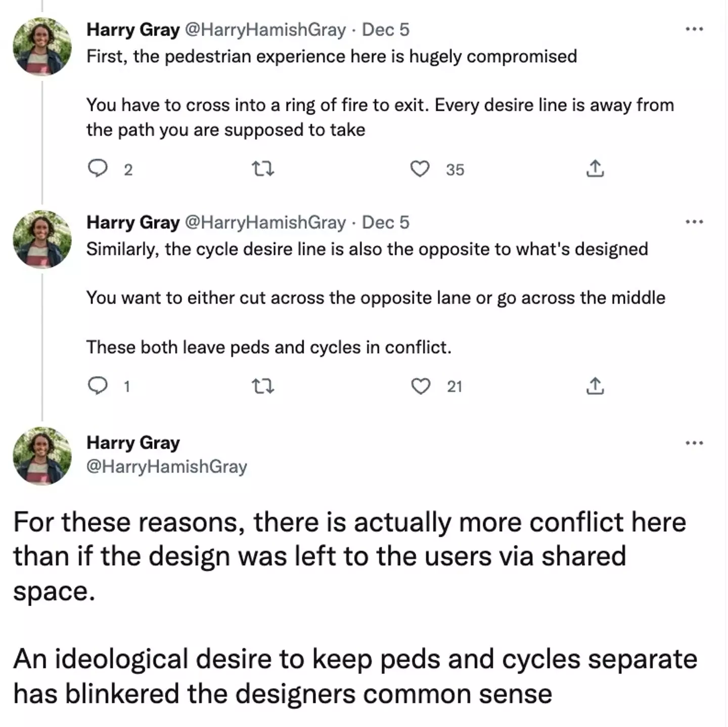The image size is (728, 727).
Task: Retweet the cycle desire line tweet
Action: click(263, 387)
